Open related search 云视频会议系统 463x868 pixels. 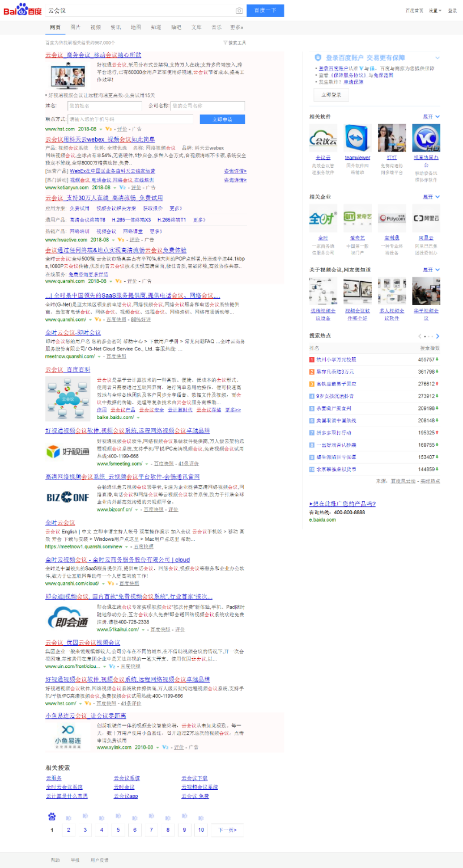200,787
